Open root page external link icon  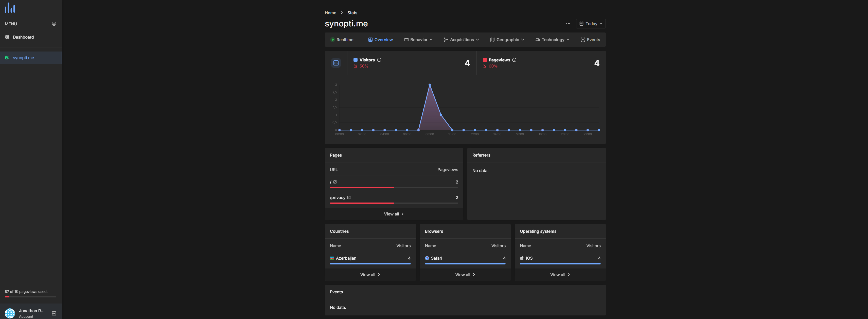(335, 182)
